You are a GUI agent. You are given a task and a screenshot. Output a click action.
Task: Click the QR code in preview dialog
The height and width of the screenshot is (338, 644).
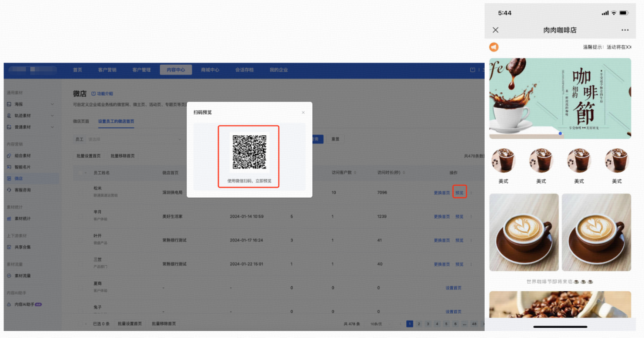click(249, 152)
